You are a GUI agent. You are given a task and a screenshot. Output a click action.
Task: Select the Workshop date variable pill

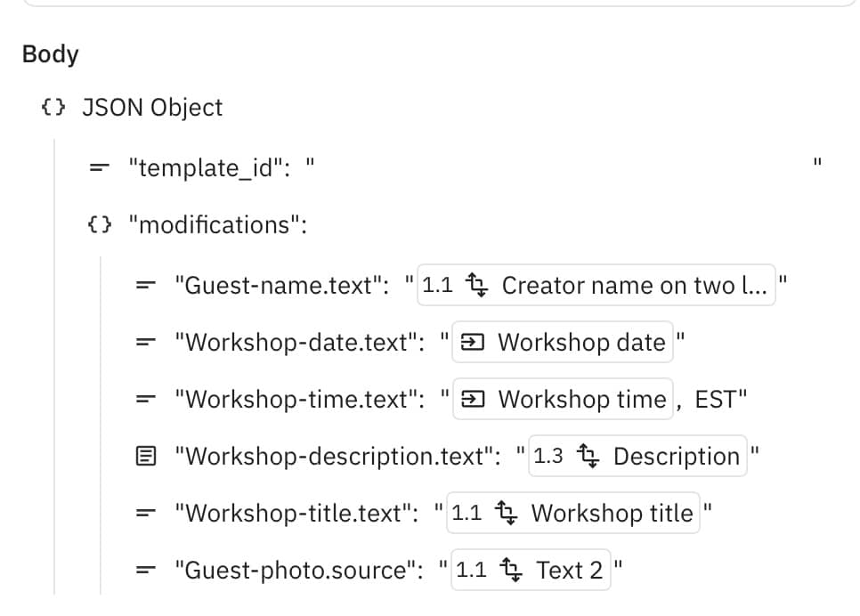562,343
